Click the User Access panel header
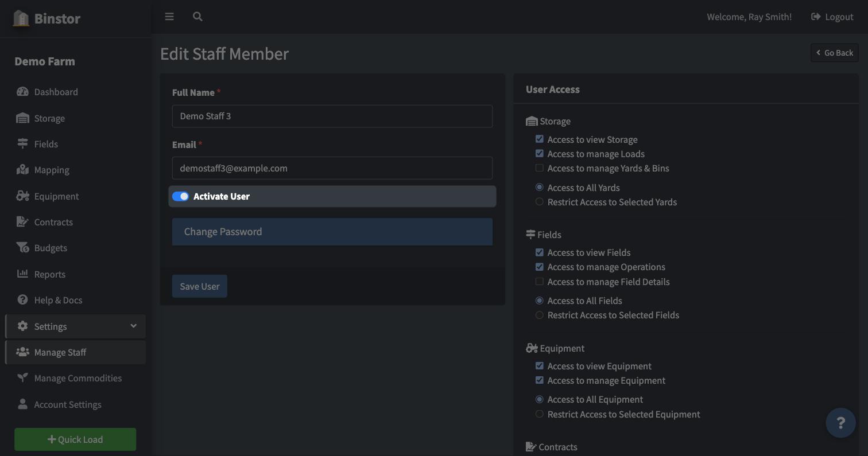This screenshot has height=456, width=868. (686, 89)
